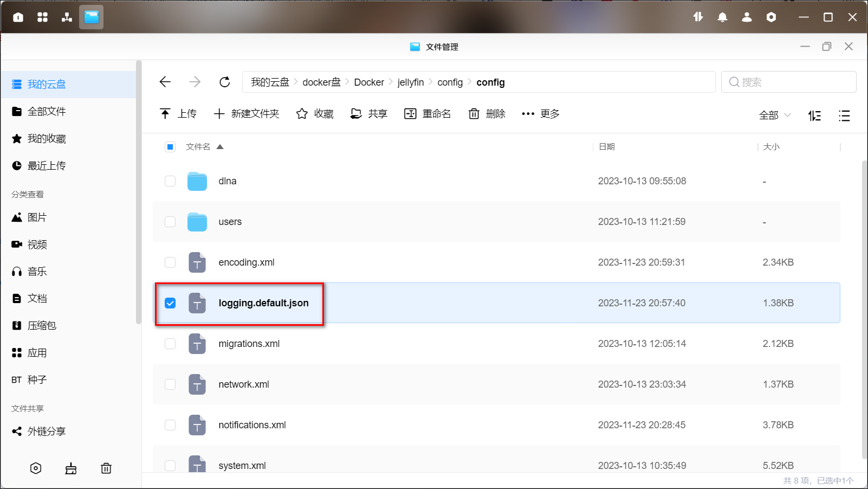The height and width of the screenshot is (489, 868).
Task: Open the sort order icon
Action: click(814, 115)
